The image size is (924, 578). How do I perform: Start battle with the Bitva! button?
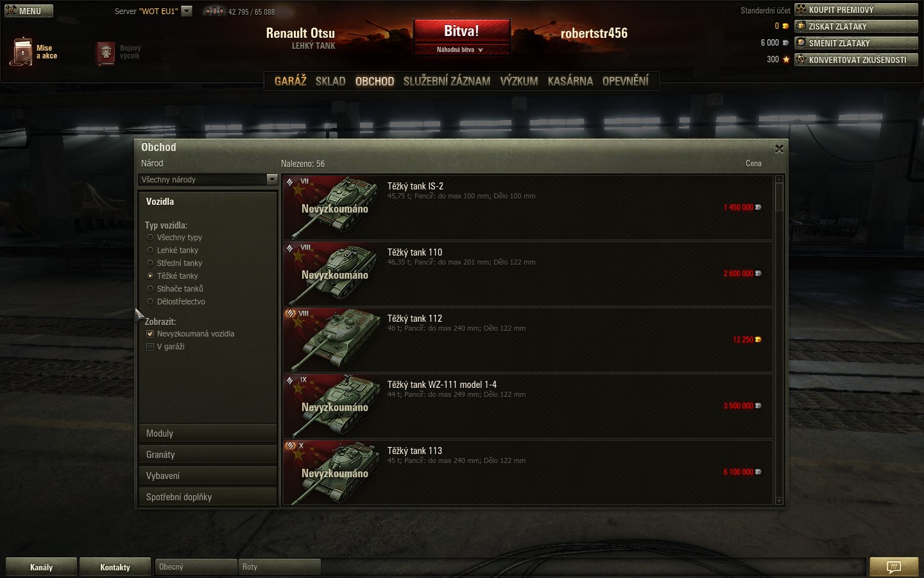(x=461, y=31)
